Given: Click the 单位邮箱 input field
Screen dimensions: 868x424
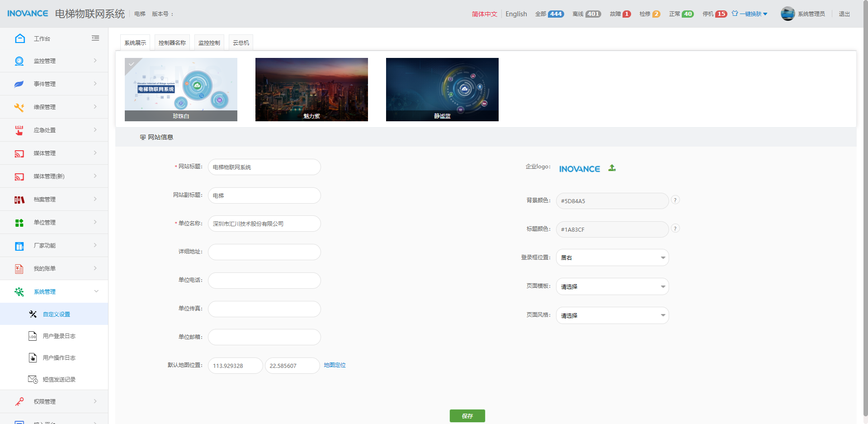Looking at the screenshot, I should point(264,337).
